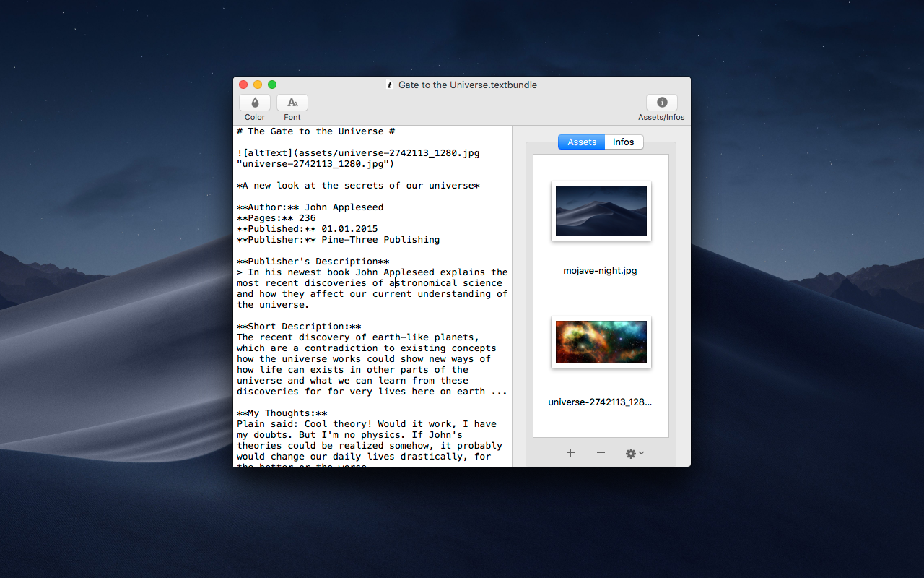Minimize the window with yellow button
Viewport: 924px width, 578px height.
tap(258, 85)
